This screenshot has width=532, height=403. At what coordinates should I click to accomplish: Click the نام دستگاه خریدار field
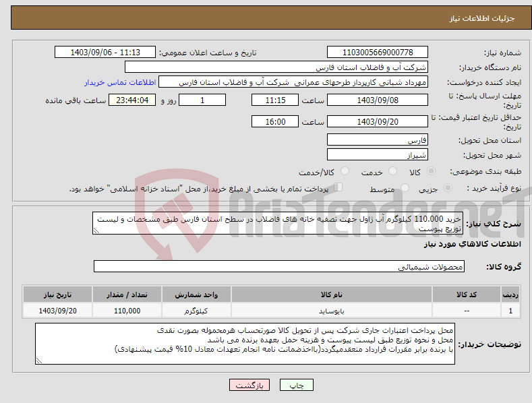pyautogui.click(x=276, y=67)
